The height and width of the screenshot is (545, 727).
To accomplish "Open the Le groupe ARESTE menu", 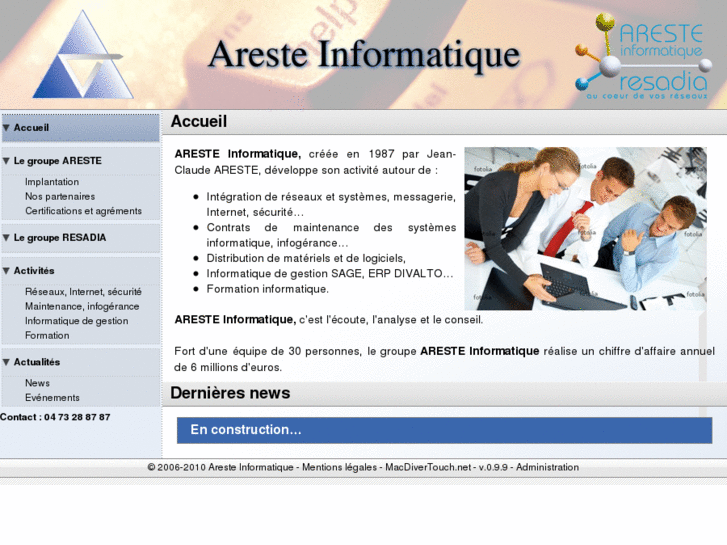I will (57, 161).
